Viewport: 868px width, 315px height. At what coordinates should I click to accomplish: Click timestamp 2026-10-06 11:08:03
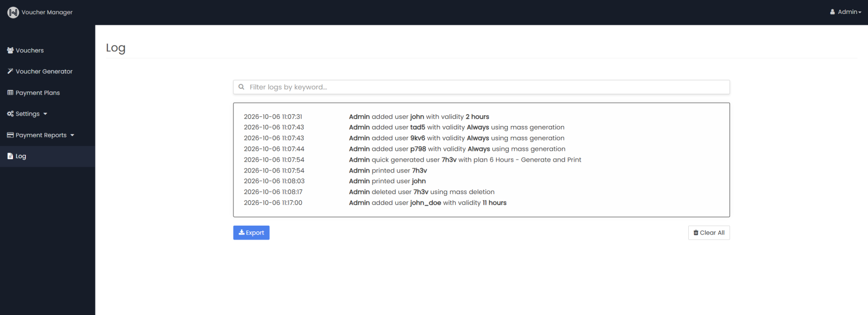click(274, 181)
